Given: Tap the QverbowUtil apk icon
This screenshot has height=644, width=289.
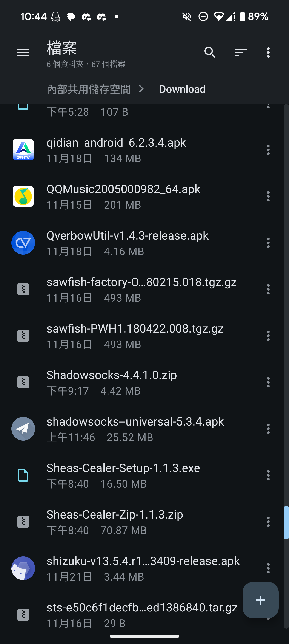Looking at the screenshot, I should click(23, 243).
